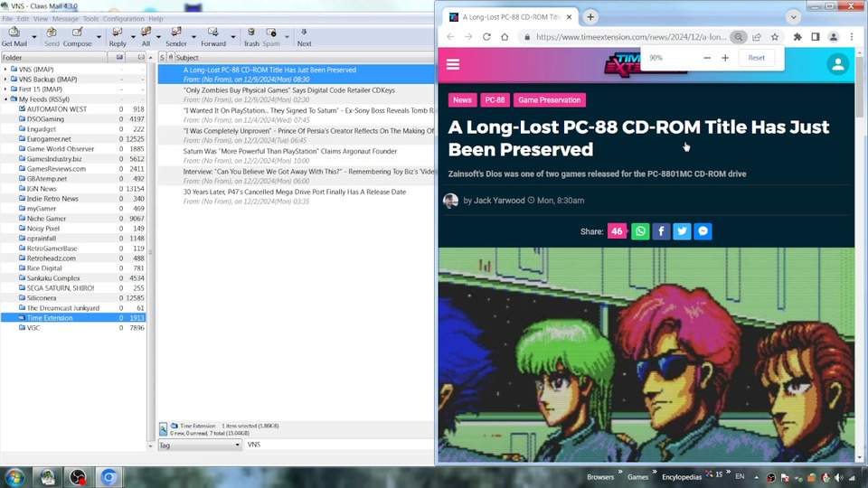Move message to Trash icon
The image size is (868, 488).
coord(251,33)
